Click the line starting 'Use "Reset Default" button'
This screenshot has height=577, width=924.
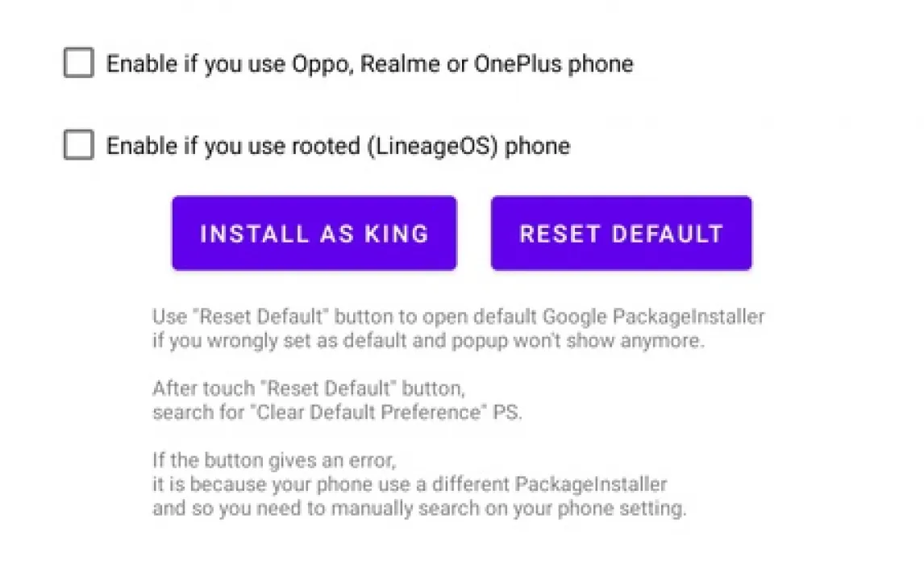pos(458,316)
